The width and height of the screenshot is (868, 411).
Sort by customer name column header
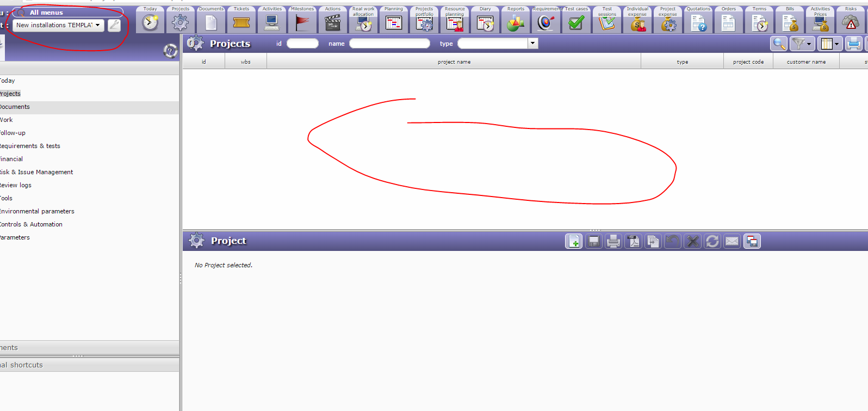pos(806,62)
